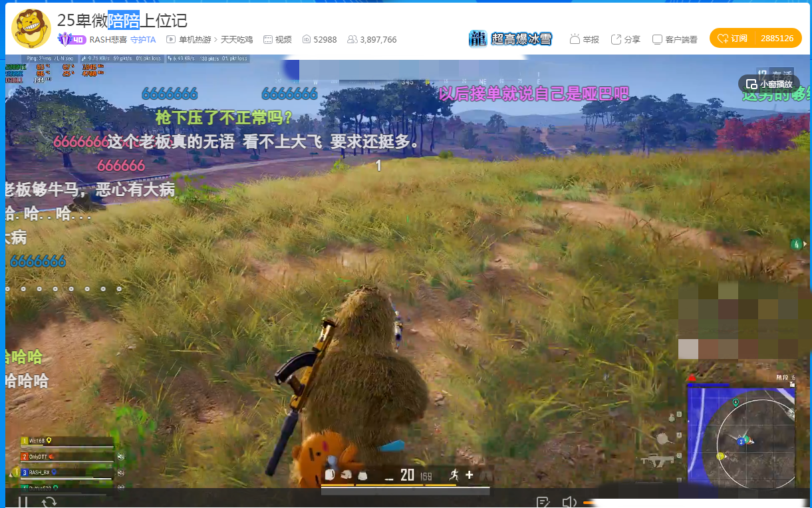Pause the live stream playback
The height and width of the screenshot is (508, 812).
pyautogui.click(x=23, y=502)
